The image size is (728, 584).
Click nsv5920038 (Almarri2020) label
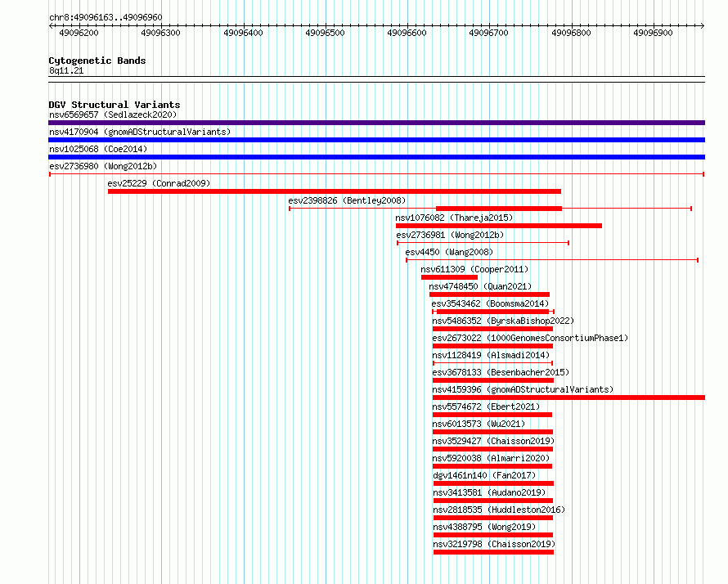[491, 458]
